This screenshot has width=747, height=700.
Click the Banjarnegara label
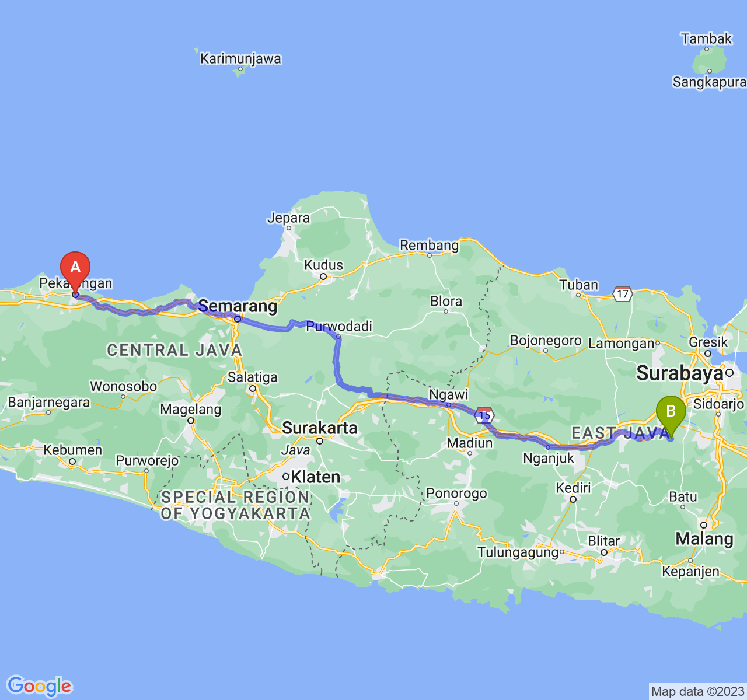pos(49,403)
